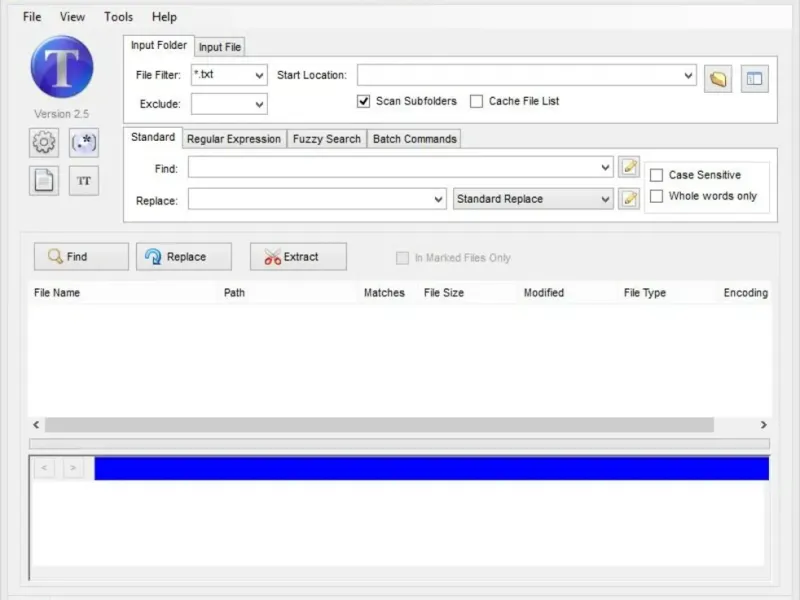Screen dimensions: 800x600
Task: Switch to the Regular Expression tab
Action: coord(234,139)
